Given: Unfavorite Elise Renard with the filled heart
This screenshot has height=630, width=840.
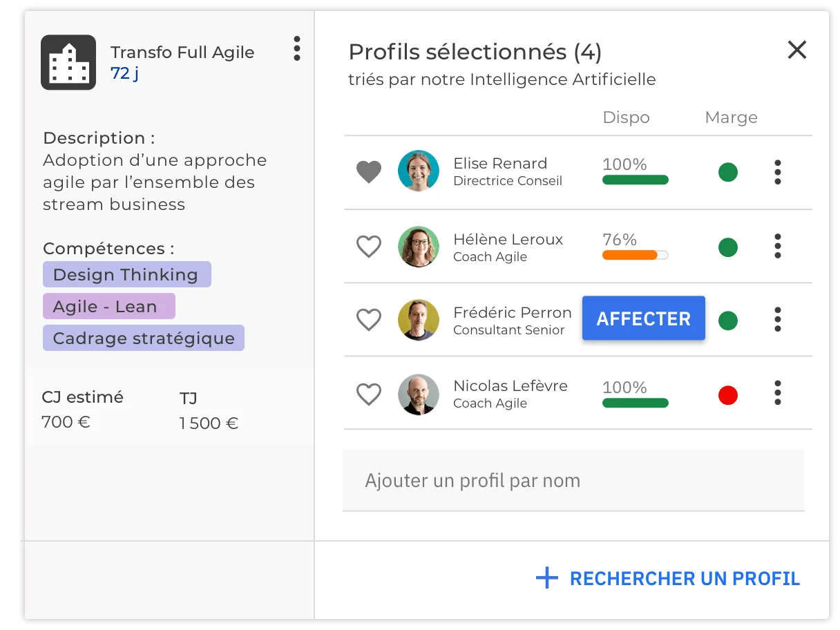Looking at the screenshot, I should pos(369,172).
